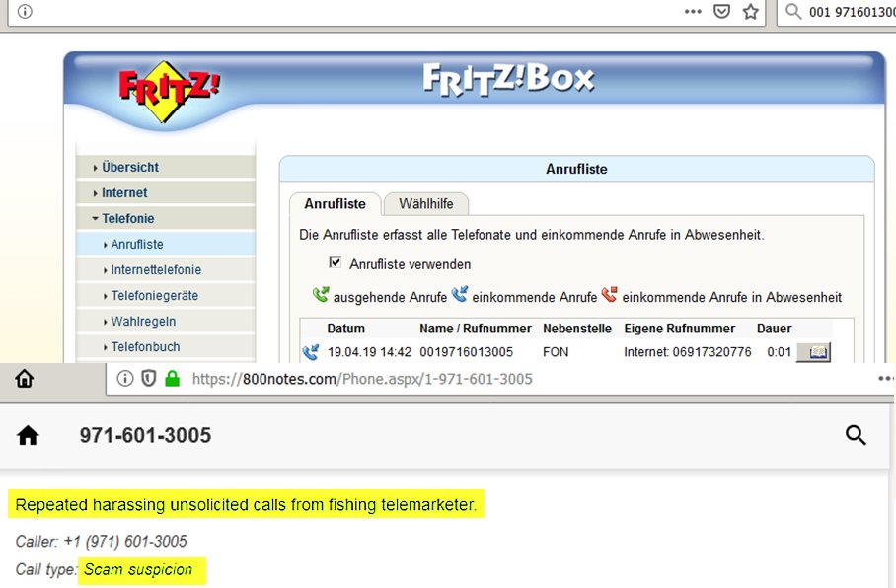Click Internet: 06917320776 own number cell
This screenshot has height=588, width=896.
688,352
